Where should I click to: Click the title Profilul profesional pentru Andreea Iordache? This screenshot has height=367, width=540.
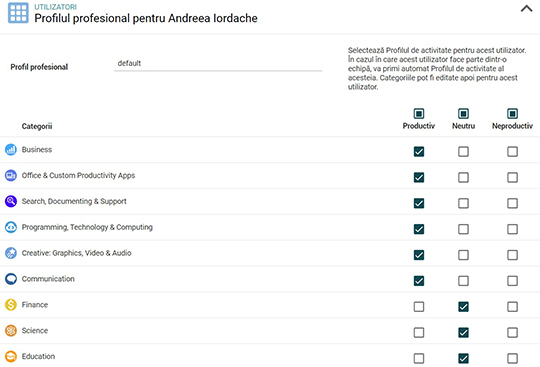pyautogui.click(x=146, y=18)
